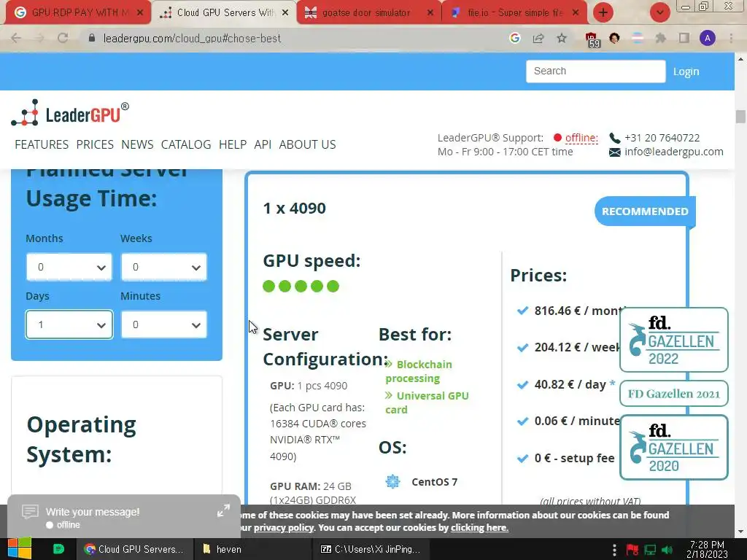Viewport: 747px width, 560px height.
Task: Click the Google icon in address bar
Action: point(514,38)
